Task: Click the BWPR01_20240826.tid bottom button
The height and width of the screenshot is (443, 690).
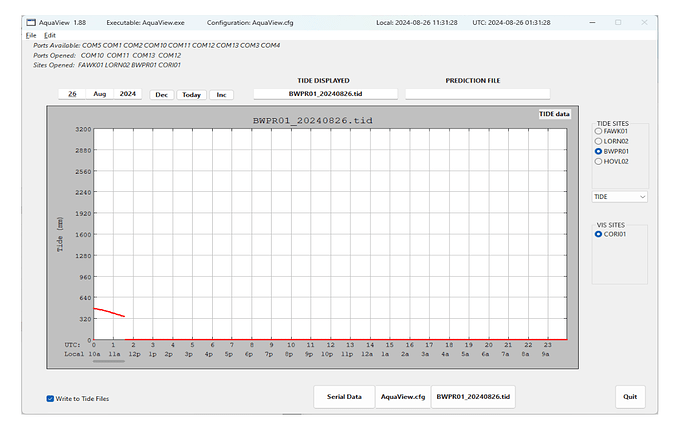Action: point(473,397)
